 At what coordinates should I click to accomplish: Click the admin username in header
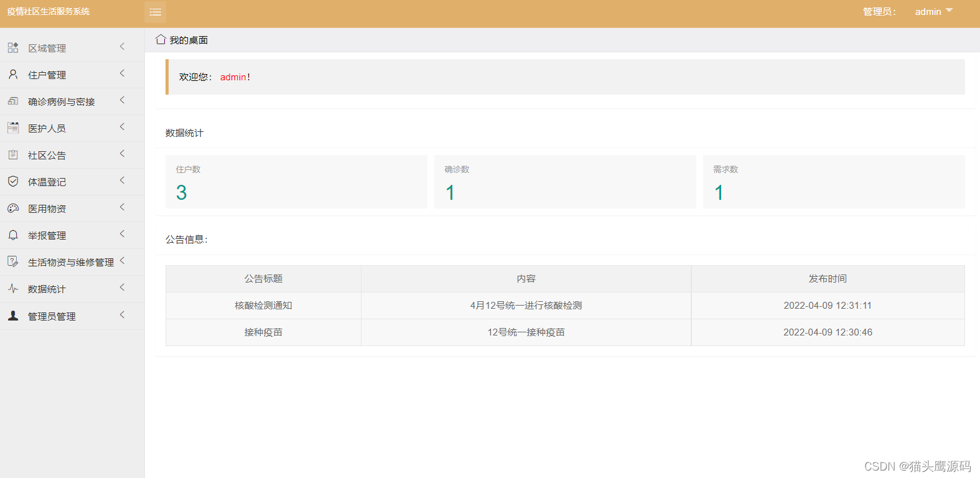[928, 12]
